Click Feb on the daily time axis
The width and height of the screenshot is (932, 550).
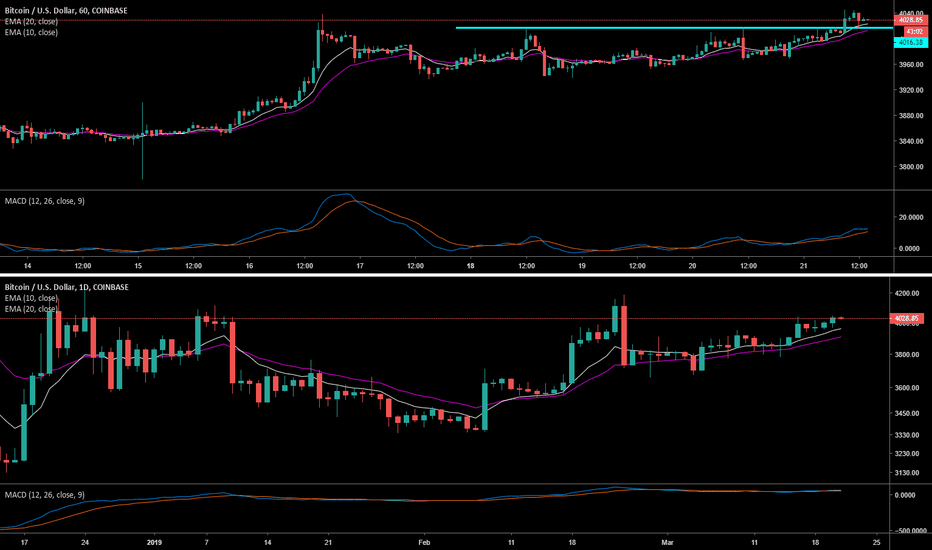[424, 542]
